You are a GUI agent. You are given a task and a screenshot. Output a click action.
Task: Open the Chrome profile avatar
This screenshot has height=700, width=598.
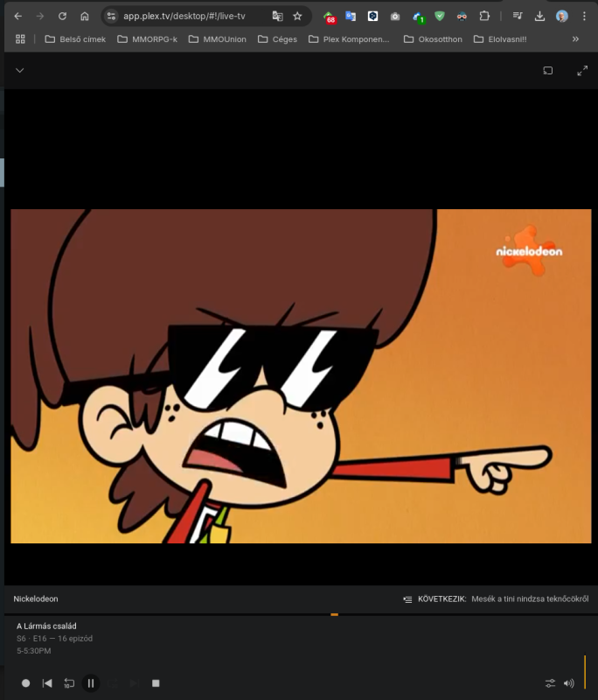tap(562, 16)
